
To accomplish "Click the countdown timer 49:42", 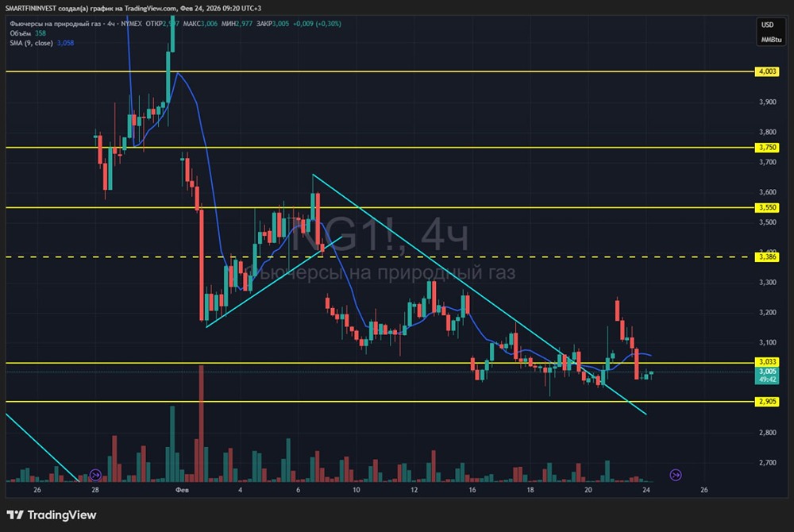I will coord(767,380).
